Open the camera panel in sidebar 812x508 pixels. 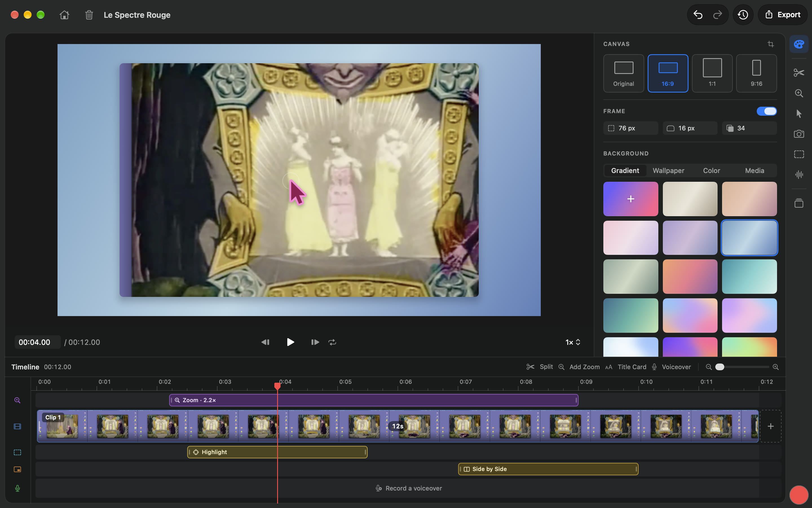pyautogui.click(x=799, y=134)
